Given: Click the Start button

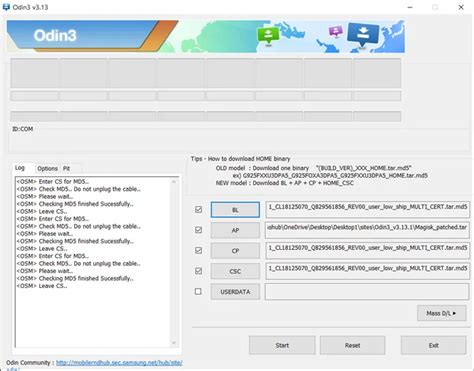Looking at the screenshot, I should point(282,345).
